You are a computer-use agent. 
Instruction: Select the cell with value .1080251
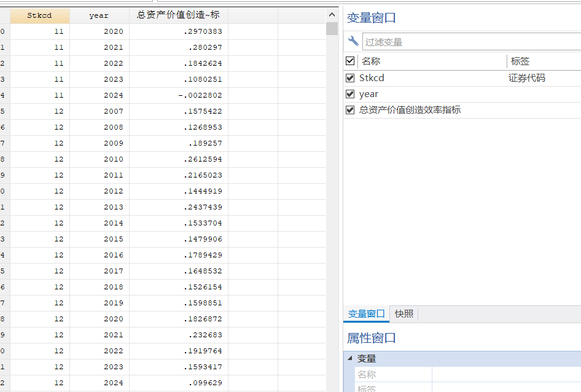pyautogui.click(x=179, y=79)
